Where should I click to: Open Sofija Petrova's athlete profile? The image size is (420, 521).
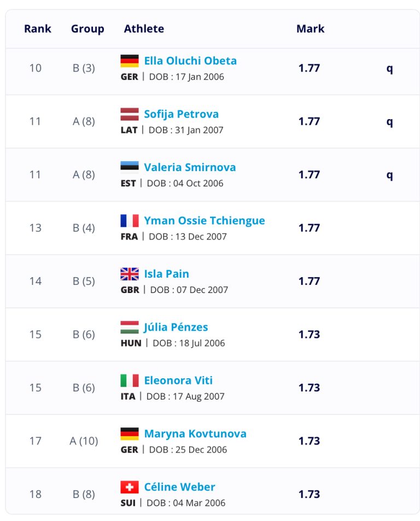coord(181,114)
